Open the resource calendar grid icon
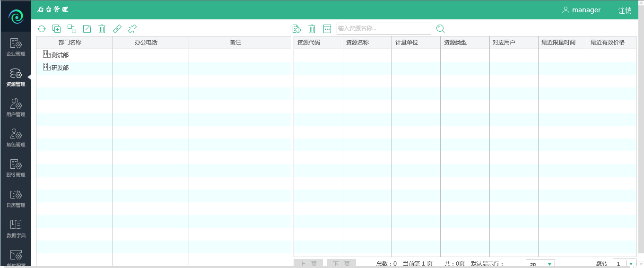644x268 pixels. tap(327, 29)
